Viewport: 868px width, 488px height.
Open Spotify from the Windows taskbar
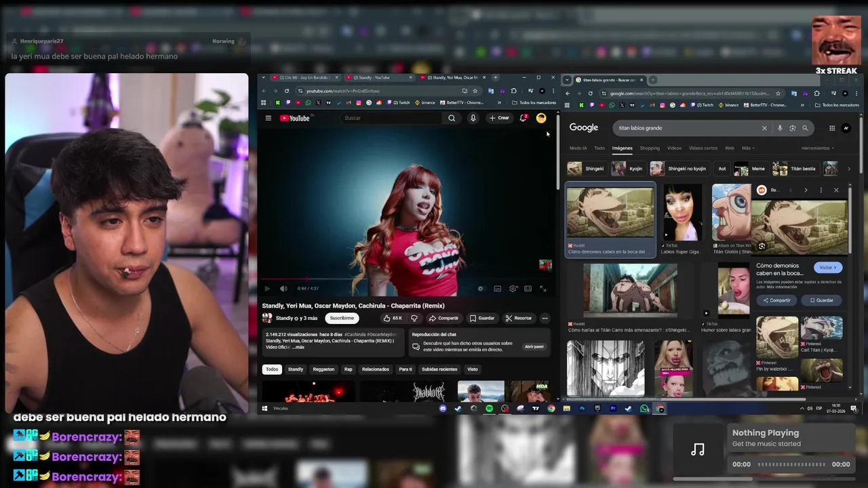489,409
